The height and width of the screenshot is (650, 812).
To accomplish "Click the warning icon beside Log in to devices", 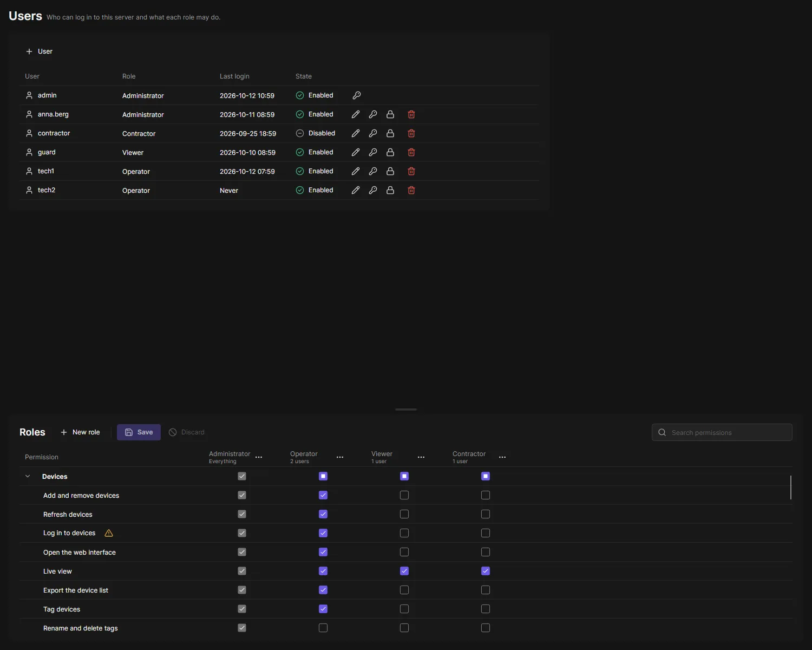I will (109, 533).
